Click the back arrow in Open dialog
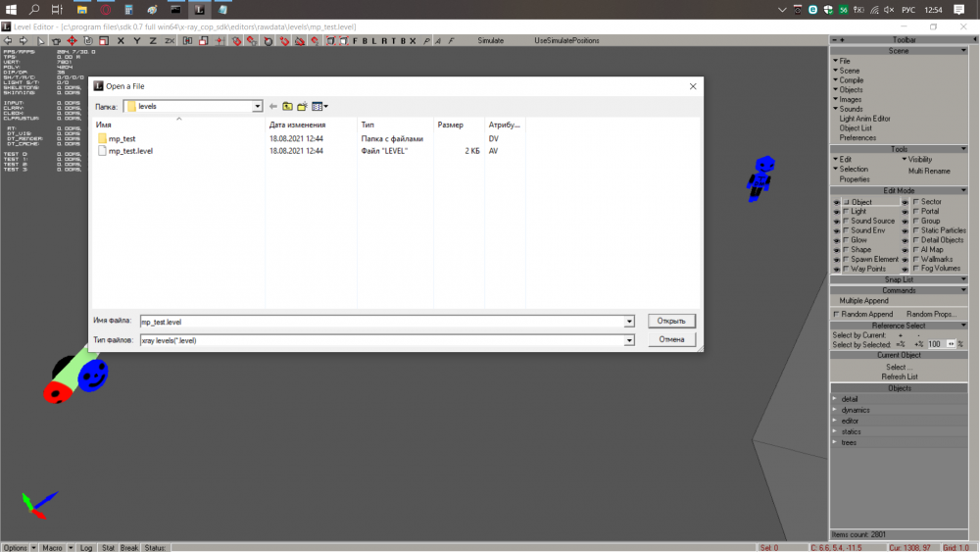The height and width of the screenshot is (552, 980). [273, 106]
